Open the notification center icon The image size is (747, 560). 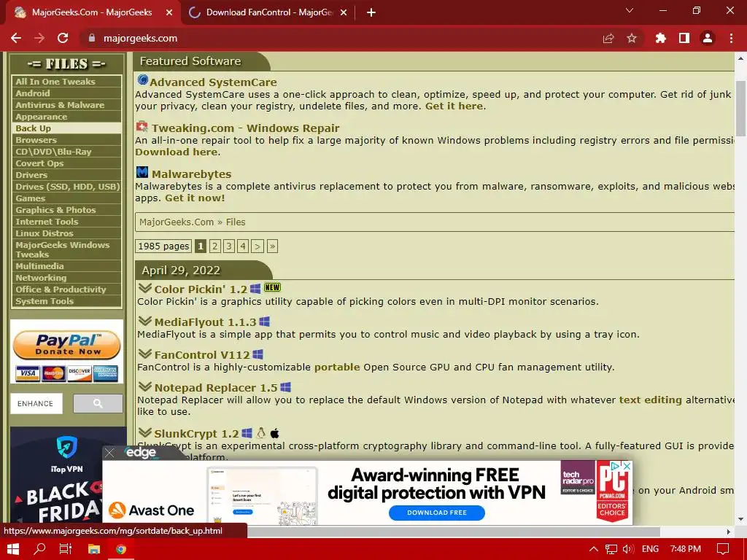pyautogui.click(x=723, y=549)
